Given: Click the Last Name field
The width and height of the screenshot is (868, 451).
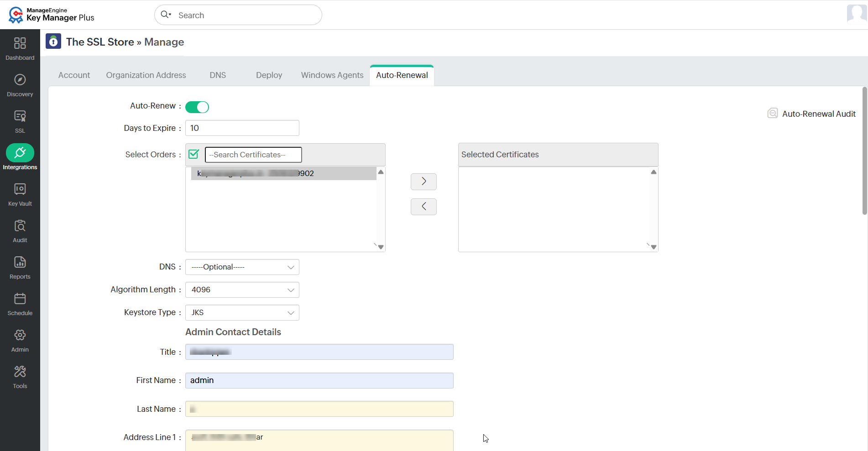Looking at the screenshot, I should tap(319, 409).
